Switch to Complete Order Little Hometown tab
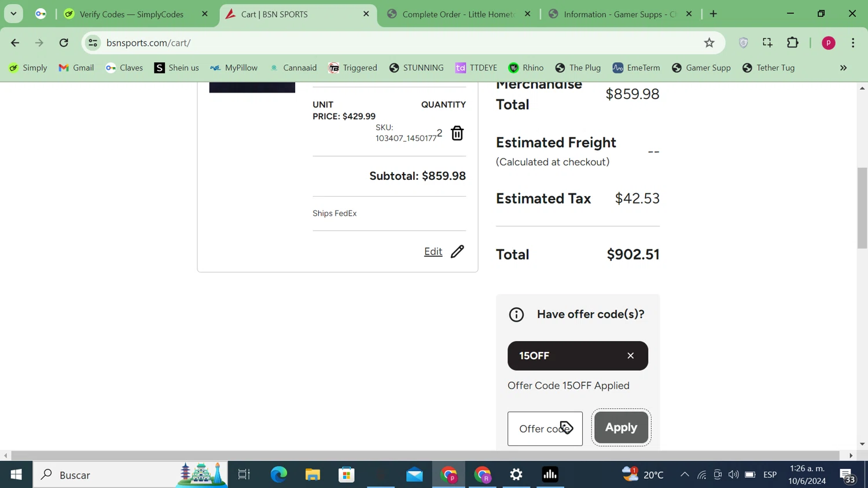This screenshot has height=488, width=868. [x=458, y=14]
